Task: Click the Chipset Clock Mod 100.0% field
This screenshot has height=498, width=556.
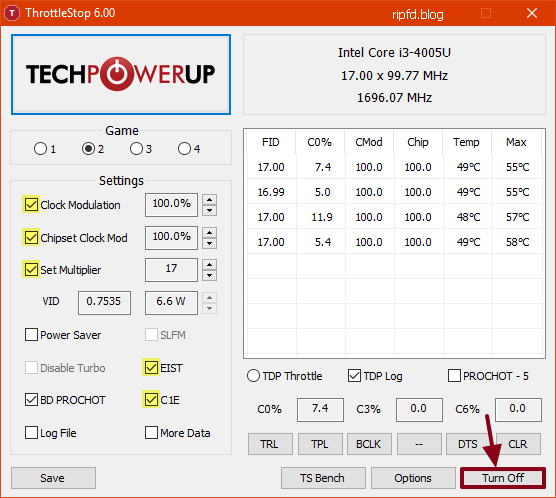Action: [171, 238]
